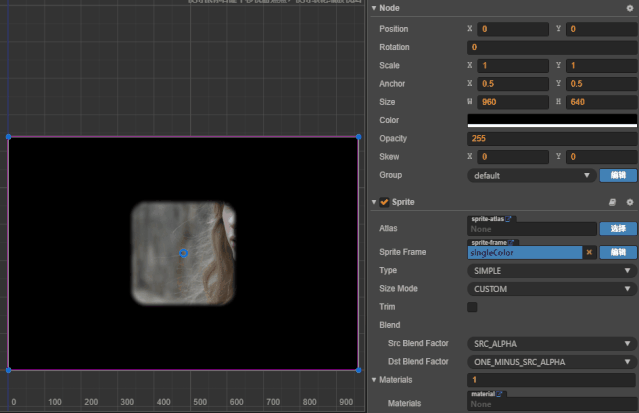Image resolution: width=639 pixels, height=413 pixels.
Task: Open the Color picker swatch
Action: point(552,121)
